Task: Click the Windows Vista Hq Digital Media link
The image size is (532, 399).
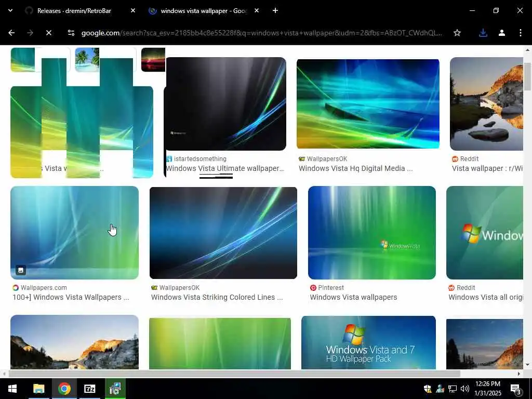Action: (x=355, y=168)
